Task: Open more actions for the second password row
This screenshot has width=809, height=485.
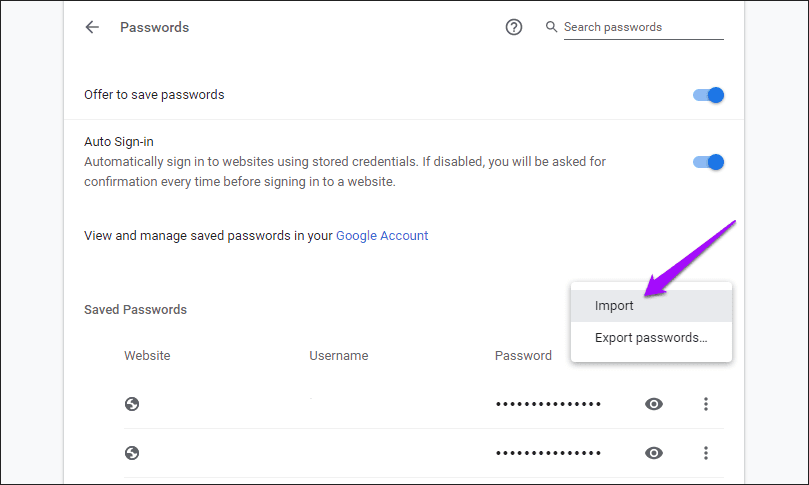Action: point(706,453)
